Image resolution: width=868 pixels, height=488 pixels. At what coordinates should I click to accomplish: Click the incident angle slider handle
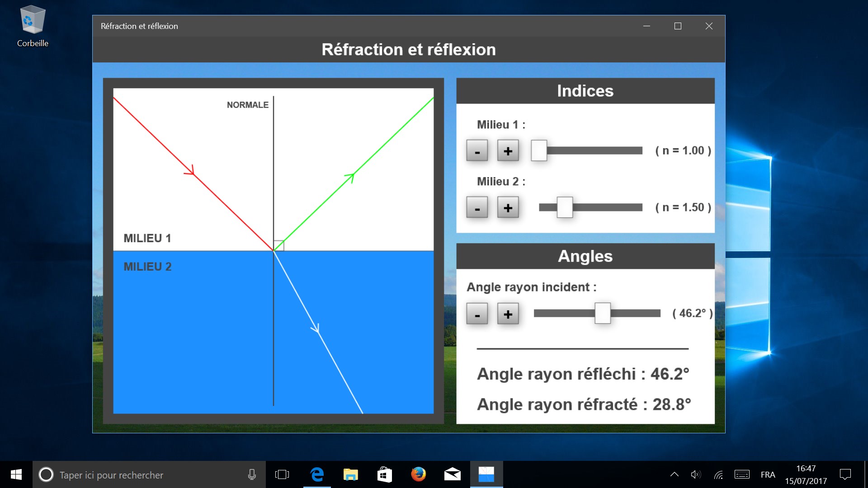coord(602,313)
